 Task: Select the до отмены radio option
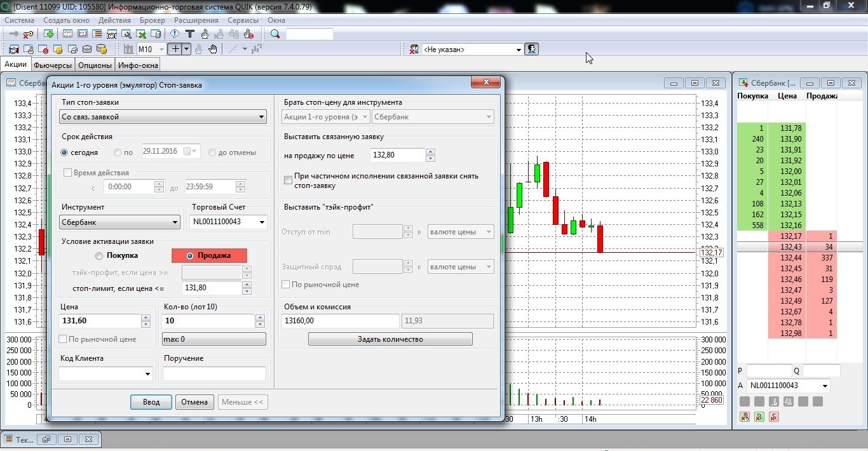(212, 152)
